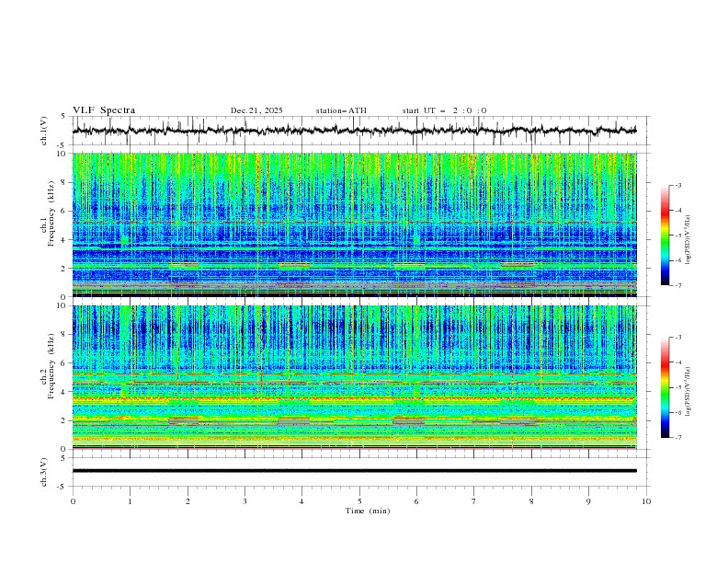Click the "station=ATH" header label
This screenshot has width=728, height=563.
point(341,110)
